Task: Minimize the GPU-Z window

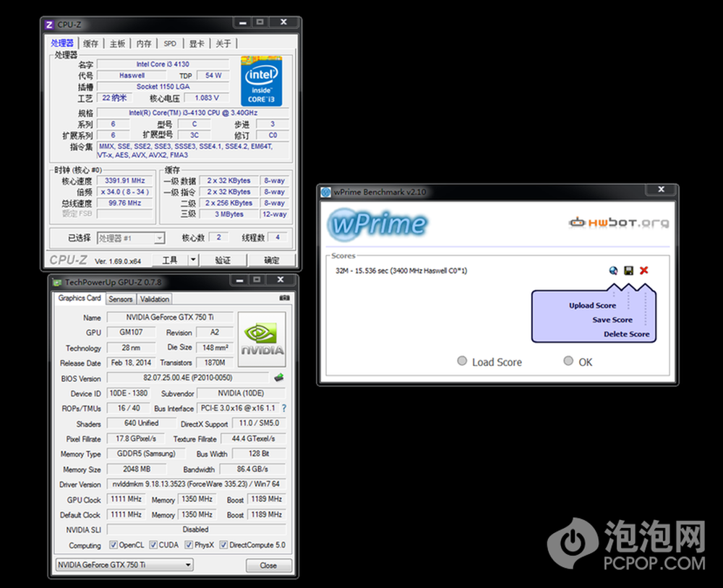Action: click(240, 280)
